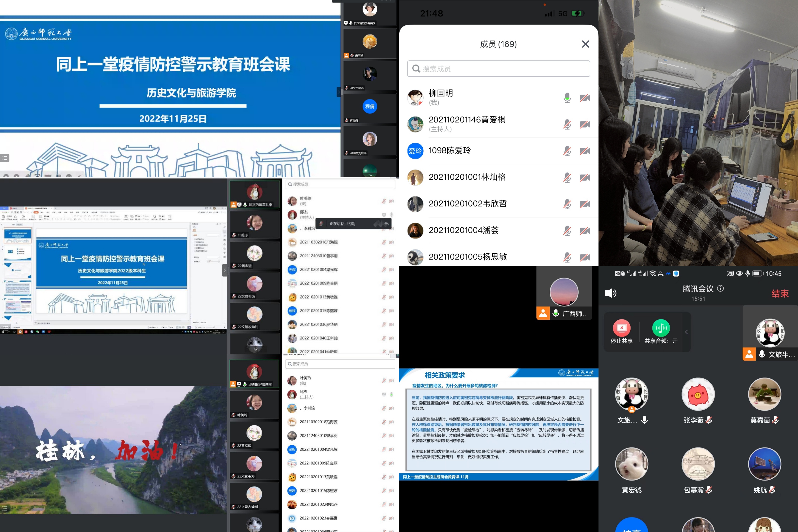The image size is (798, 532).
Task: Click the list icon below the 桂林 video
Action: click(4, 508)
